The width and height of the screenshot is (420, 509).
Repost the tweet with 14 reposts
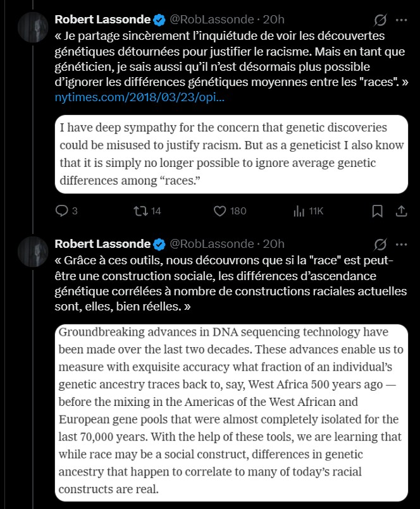pos(137,211)
